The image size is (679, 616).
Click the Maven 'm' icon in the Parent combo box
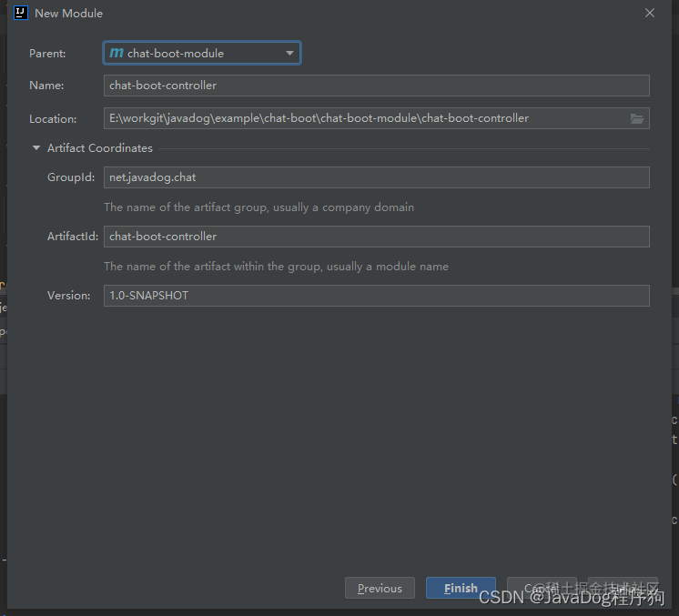(x=117, y=53)
